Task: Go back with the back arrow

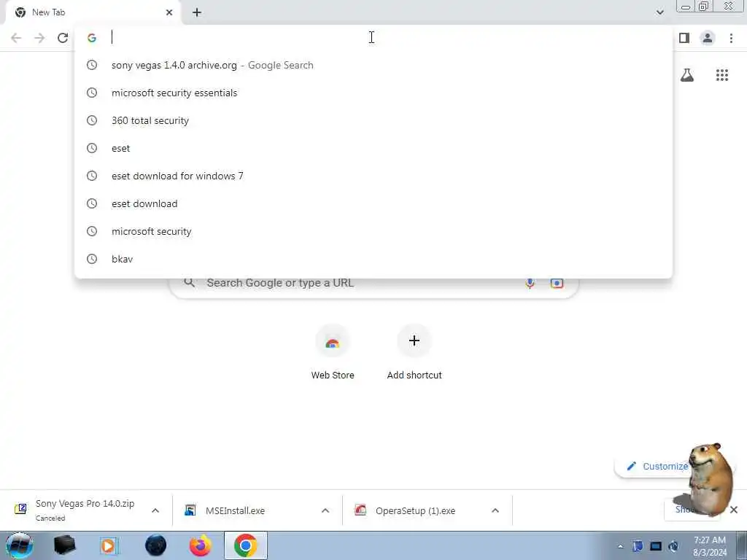Action: 16,38
